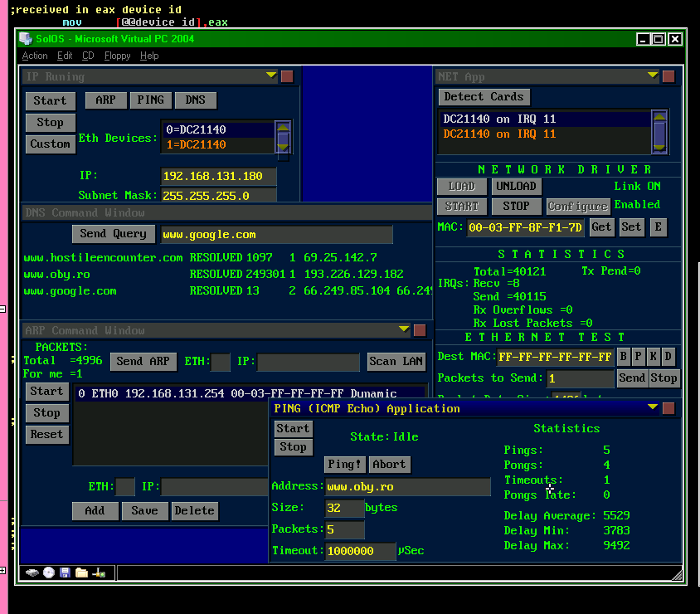Click the Abort ping button

[x=389, y=465]
